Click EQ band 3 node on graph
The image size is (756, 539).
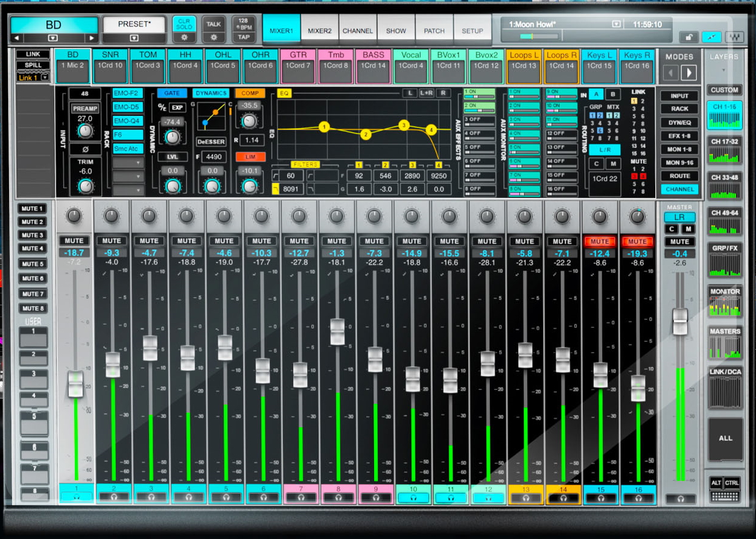click(x=404, y=125)
